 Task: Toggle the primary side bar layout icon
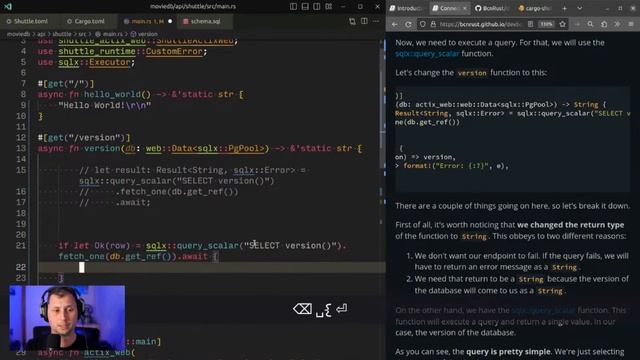point(293,7)
